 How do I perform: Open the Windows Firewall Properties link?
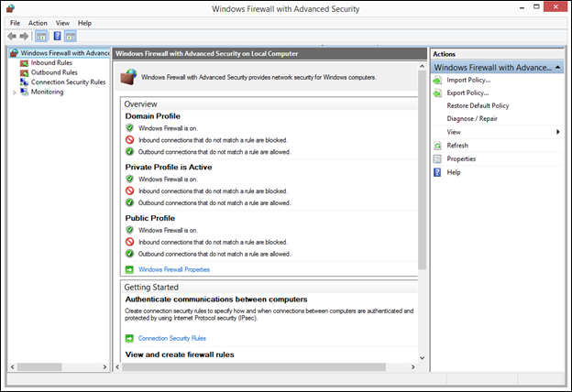pyautogui.click(x=174, y=269)
